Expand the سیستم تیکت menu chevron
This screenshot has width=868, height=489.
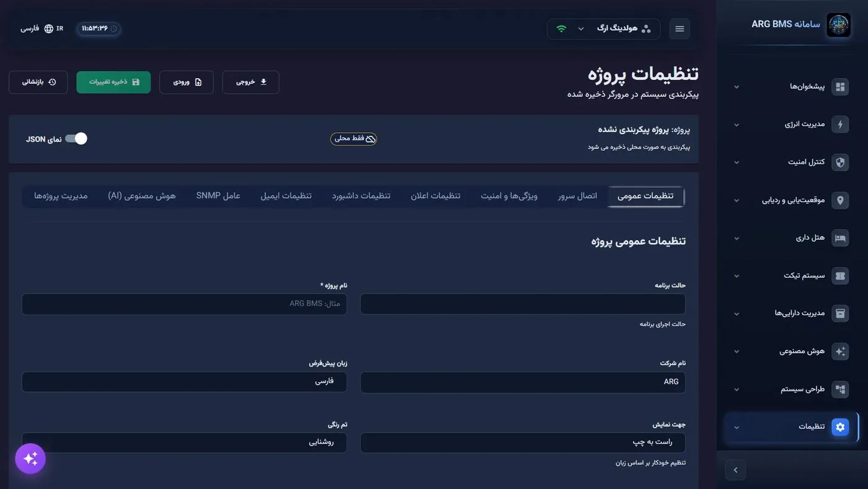pyautogui.click(x=737, y=276)
